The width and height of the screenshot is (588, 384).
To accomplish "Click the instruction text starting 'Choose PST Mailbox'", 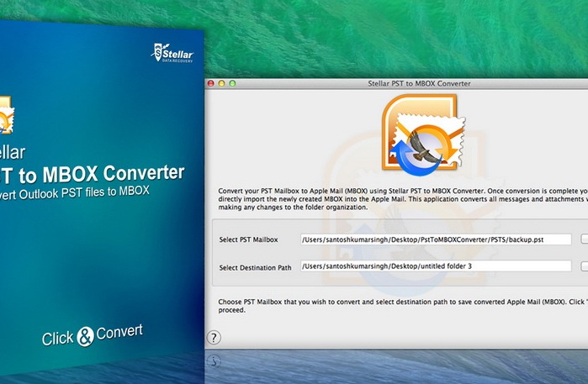I will coord(403,306).
